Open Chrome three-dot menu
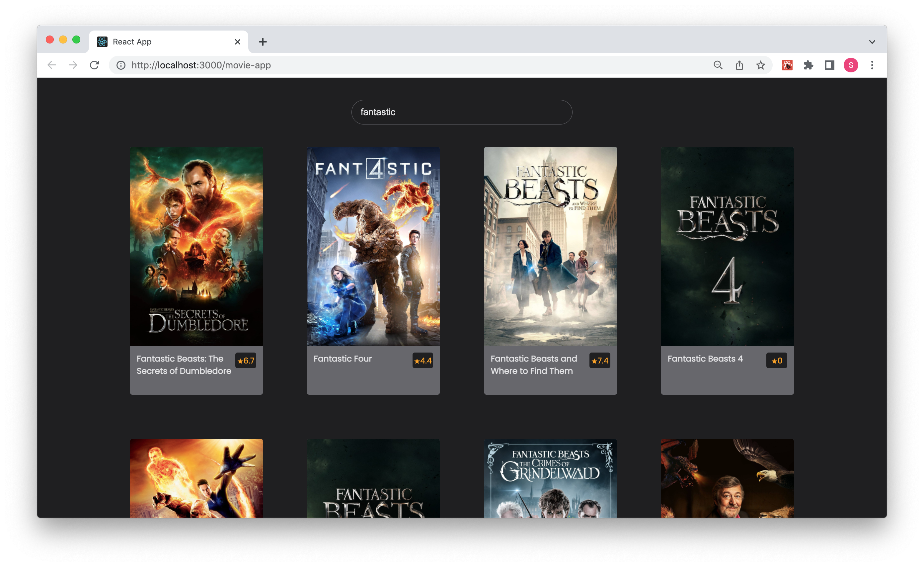Viewport: 924px width, 567px height. (x=872, y=65)
